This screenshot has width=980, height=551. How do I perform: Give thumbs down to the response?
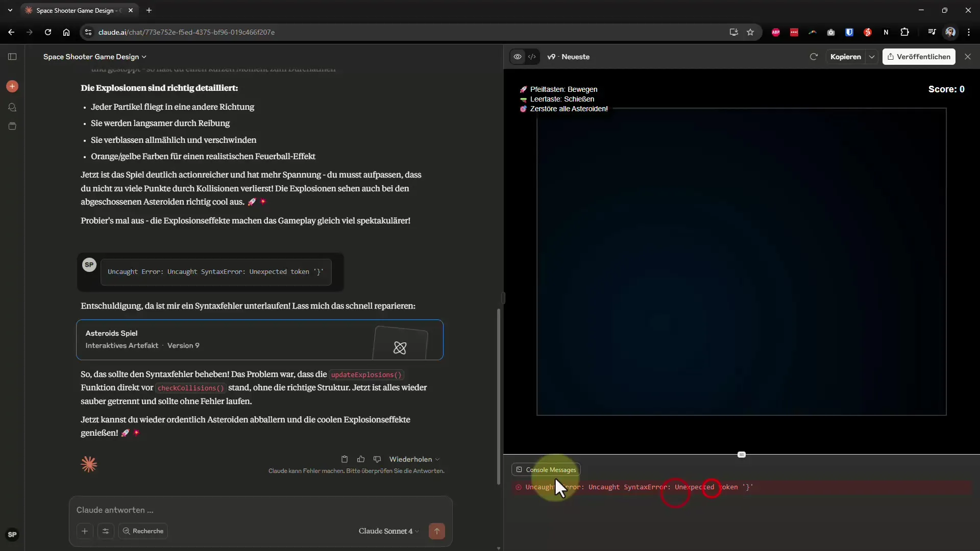click(377, 459)
